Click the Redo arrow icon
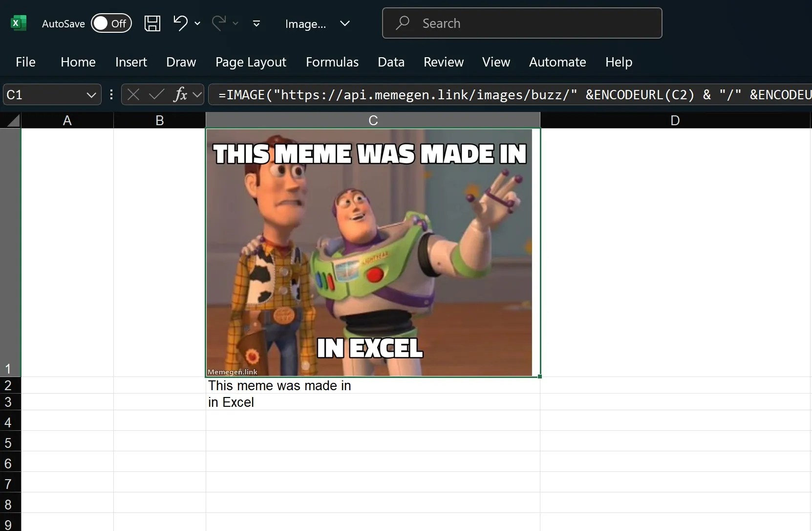This screenshot has height=531, width=812. pos(219,23)
